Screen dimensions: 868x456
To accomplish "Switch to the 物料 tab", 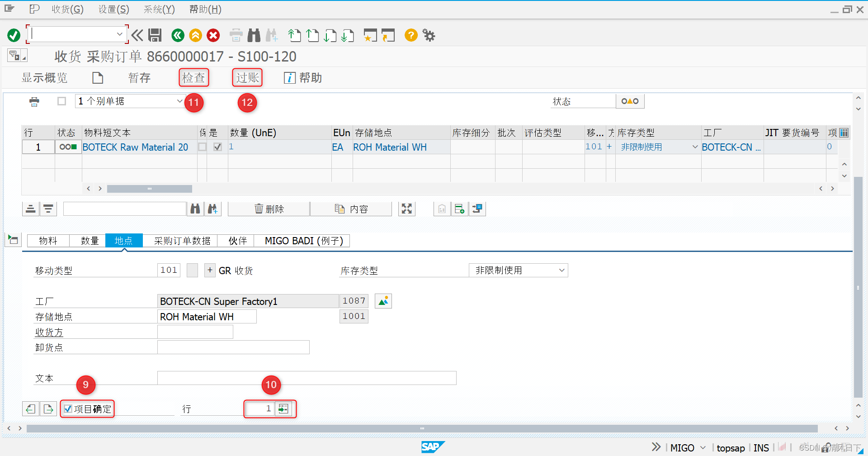I will point(48,241).
